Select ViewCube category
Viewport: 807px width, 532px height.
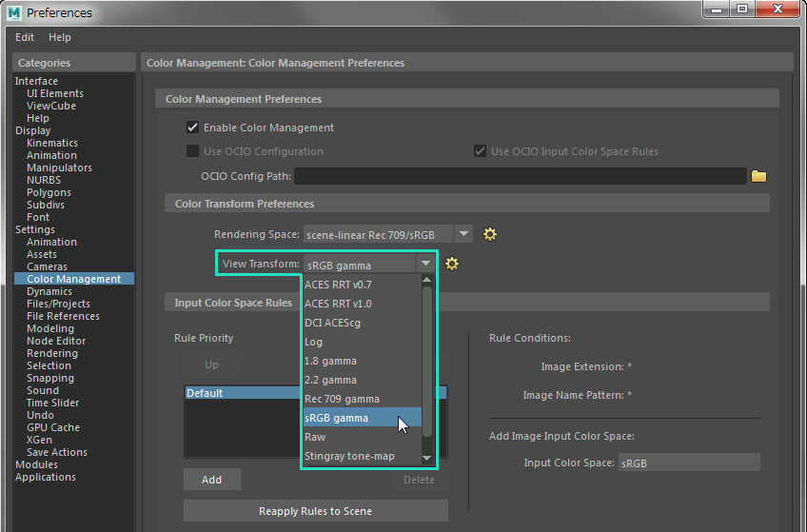[x=51, y=106]
